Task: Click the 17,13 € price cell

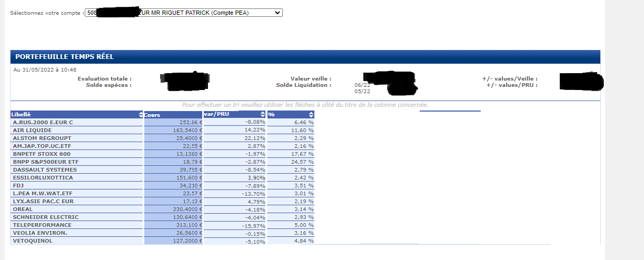Action: [173, 201]
